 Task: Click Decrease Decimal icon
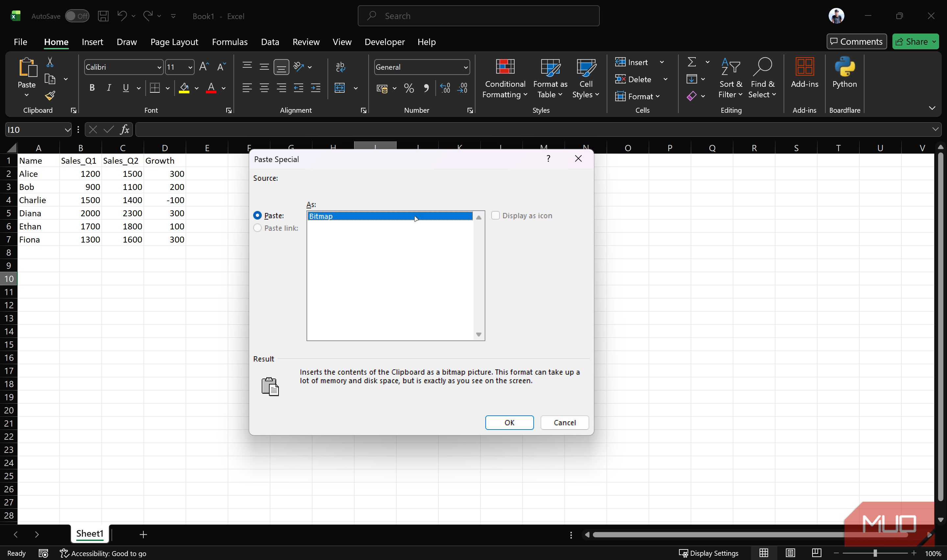tap(462, 88)
